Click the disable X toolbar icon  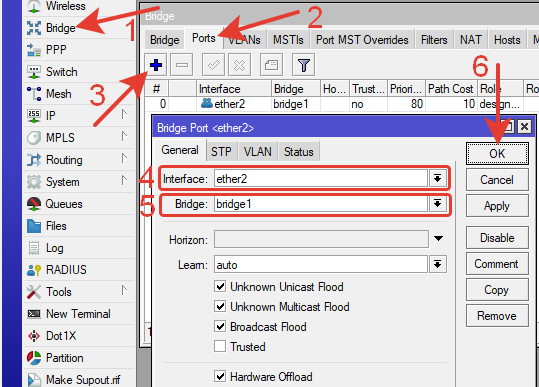[x=239, y=65]
